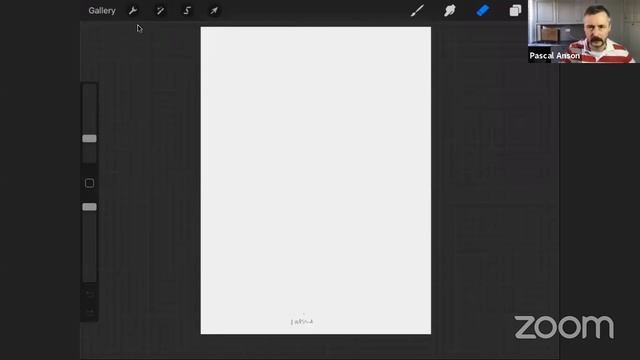This screenshot has height=360, width=640.
Task: Tap the redo arrow in sidebar
Action: coord(90,312)
